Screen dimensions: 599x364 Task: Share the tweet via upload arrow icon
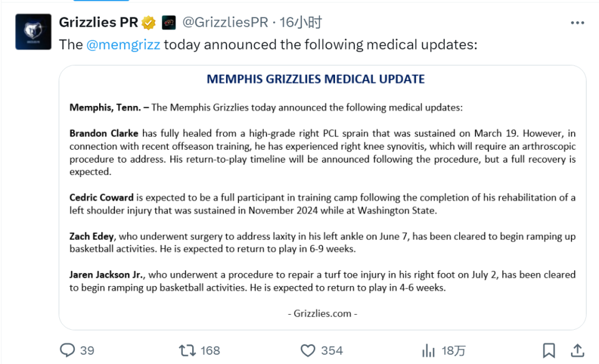pos(577,350)
